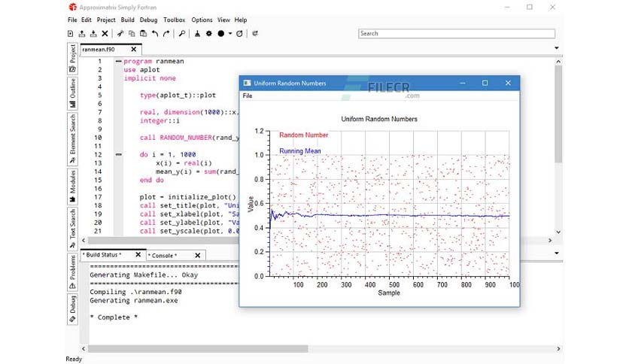
Task: Click the Undo arrow icon
Action: click(x=155, y=34)
